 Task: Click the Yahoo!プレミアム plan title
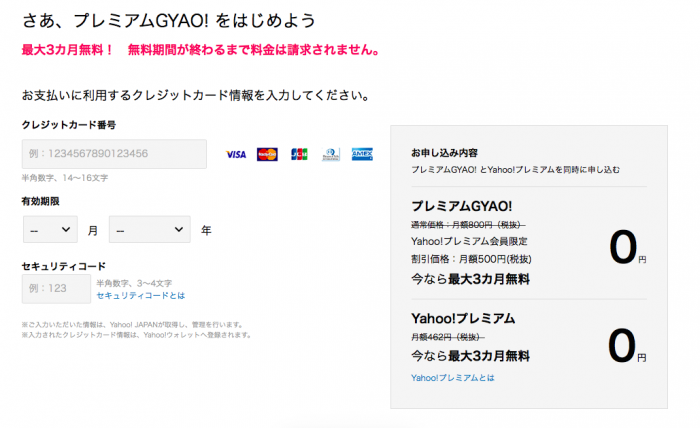coord(463,318)
